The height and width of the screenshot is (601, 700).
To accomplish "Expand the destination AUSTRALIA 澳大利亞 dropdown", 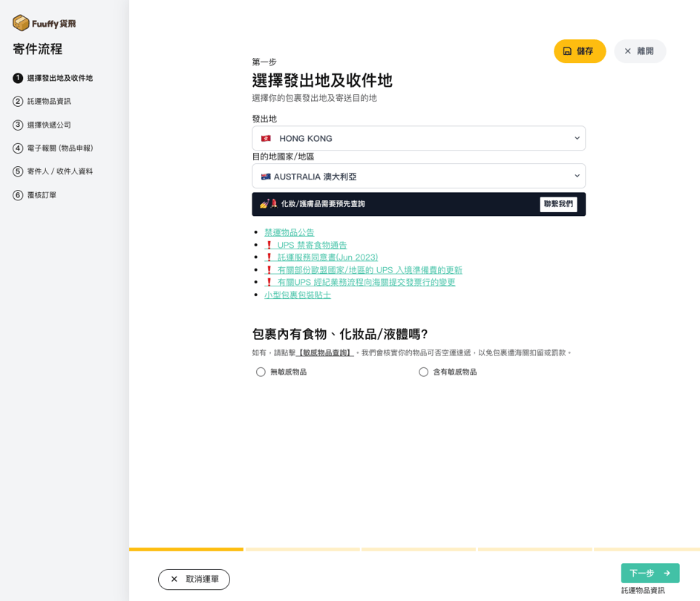I will (x=419, y=177).
